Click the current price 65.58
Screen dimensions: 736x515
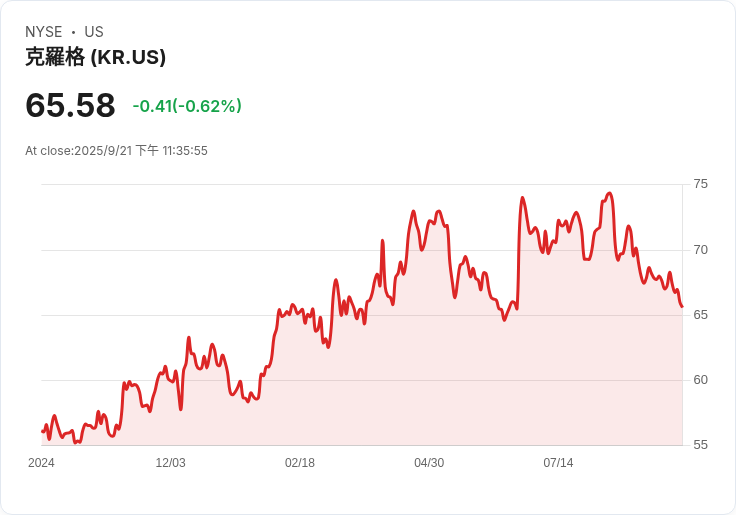coord(70,105)
